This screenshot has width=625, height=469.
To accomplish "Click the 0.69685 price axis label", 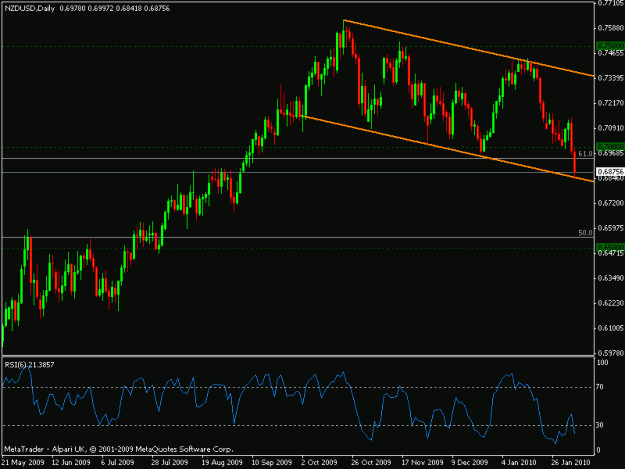I will (x=611, y=153).
